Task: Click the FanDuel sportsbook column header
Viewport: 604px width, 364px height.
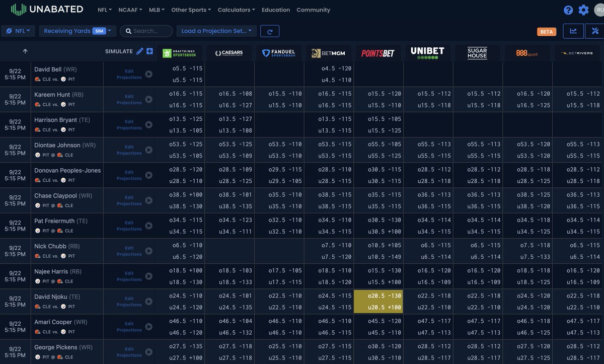Action: pyautogui.click(x=279, y=53)
